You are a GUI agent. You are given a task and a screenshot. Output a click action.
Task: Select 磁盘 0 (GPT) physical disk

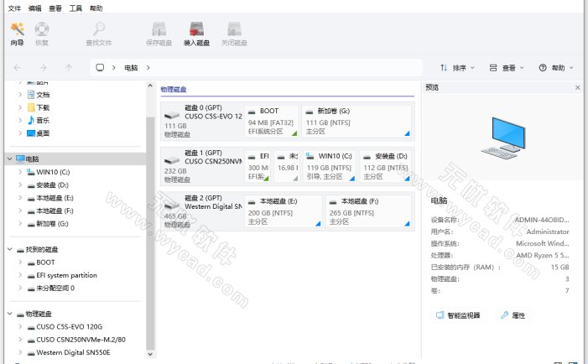(x=202, y=121)
